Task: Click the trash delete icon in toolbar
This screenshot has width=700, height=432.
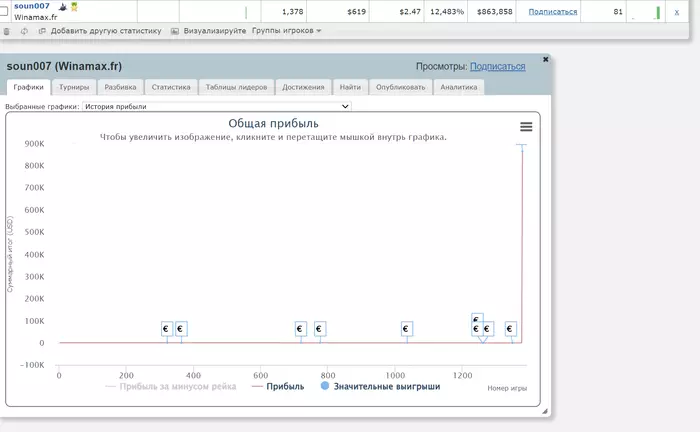Action: (6, 31)
